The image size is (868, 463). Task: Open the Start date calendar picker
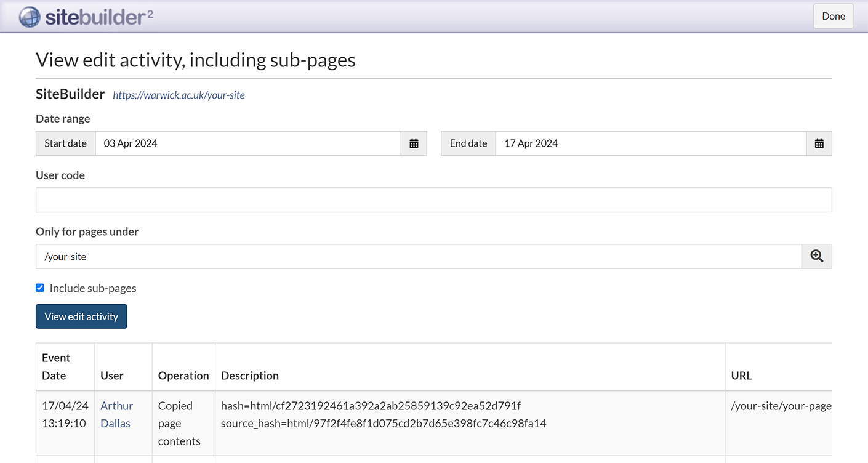click(x=414, y=143)
